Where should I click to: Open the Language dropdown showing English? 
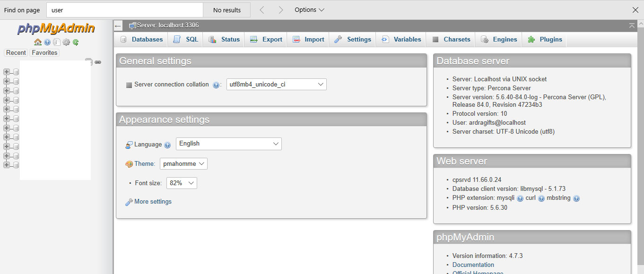[229, 144]
